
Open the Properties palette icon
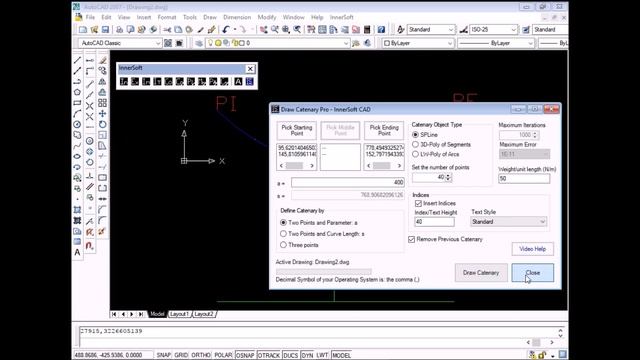point(311,29)
